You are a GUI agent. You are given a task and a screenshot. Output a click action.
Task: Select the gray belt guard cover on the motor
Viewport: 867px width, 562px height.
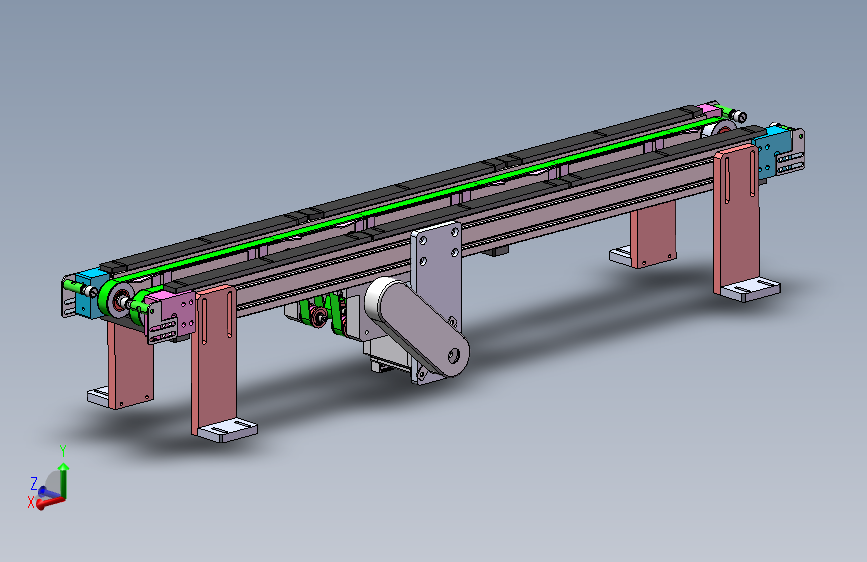(417, 326)
